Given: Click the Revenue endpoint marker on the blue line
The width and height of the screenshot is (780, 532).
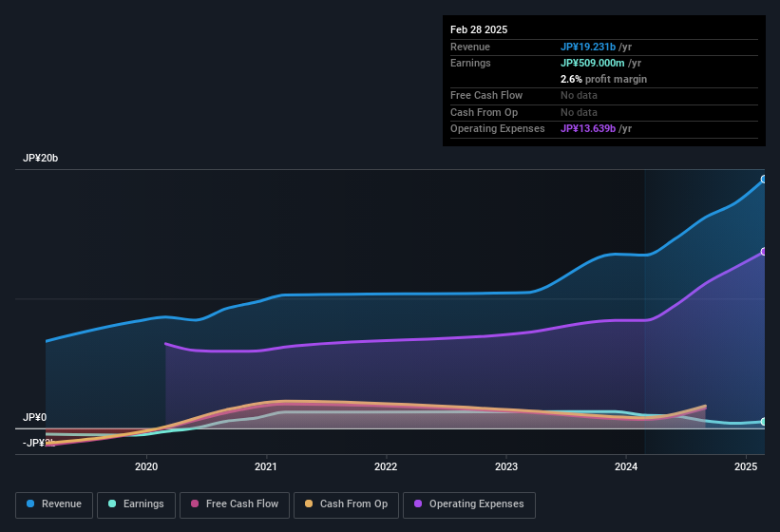Looking at the screenshot, I should tap(764, 180).
